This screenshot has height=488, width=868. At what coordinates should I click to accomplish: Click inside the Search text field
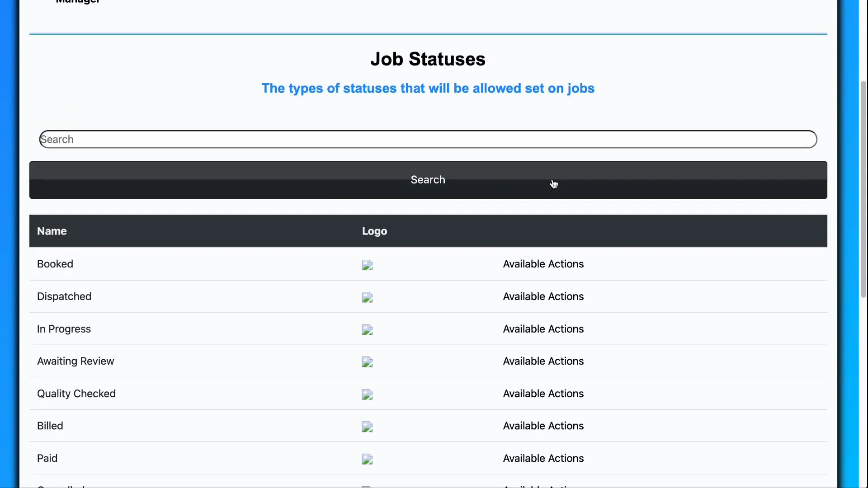[x=428, y=139]
